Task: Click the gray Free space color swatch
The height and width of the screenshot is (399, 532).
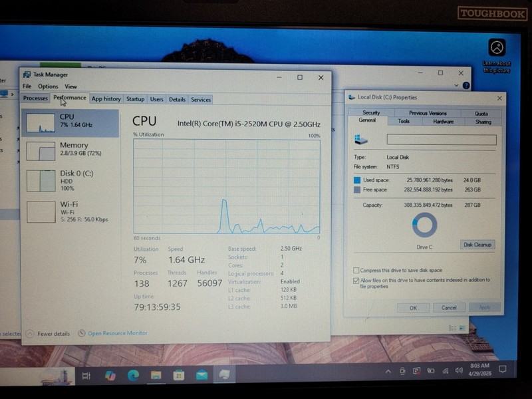Action: point(357,190)
